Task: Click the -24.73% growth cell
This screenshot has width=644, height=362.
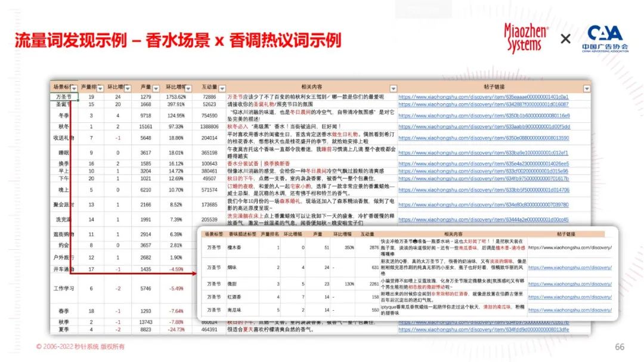Action: 176,330
